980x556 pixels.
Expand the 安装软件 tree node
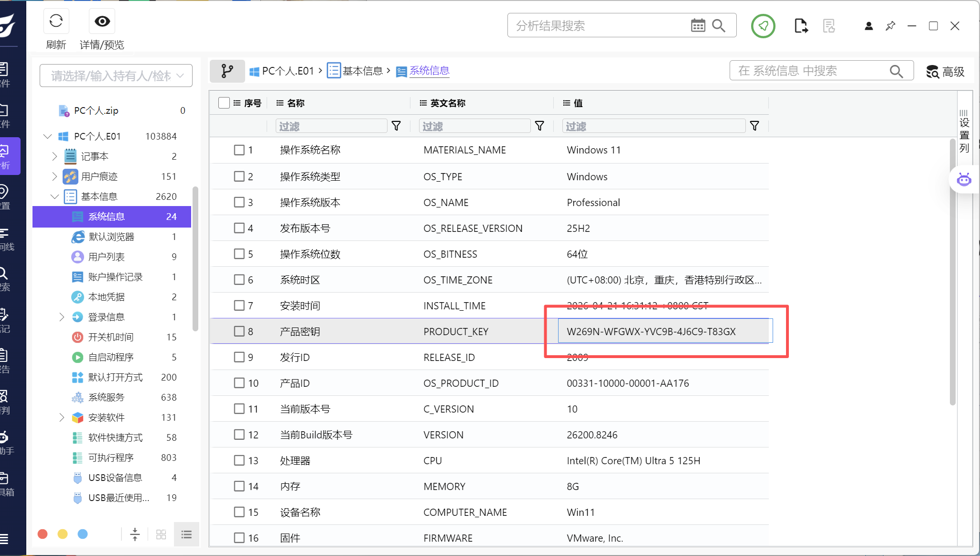click(x=61, y=417)
